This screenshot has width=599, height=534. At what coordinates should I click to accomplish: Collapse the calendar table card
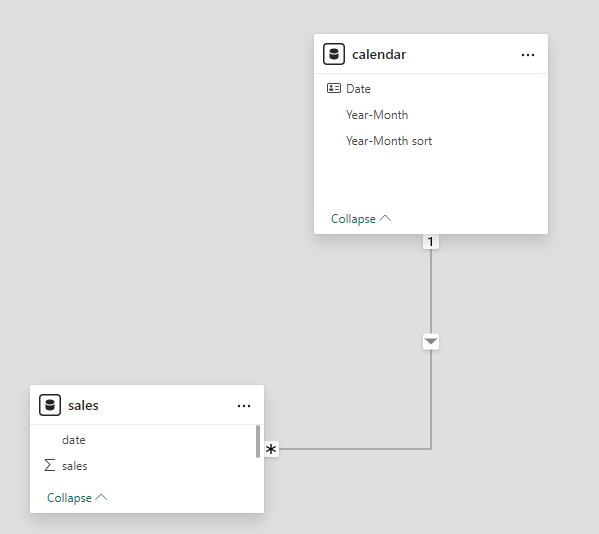(361, 219)
